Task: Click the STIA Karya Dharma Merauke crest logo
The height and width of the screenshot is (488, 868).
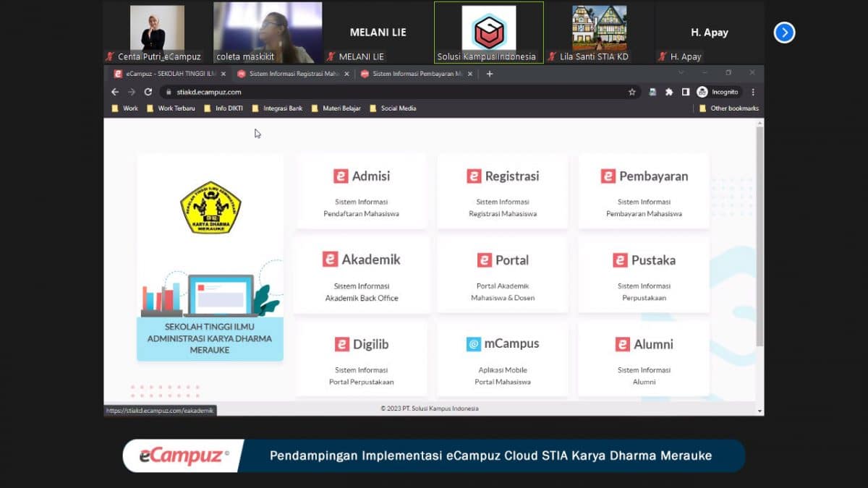Action: coord(210,207)
